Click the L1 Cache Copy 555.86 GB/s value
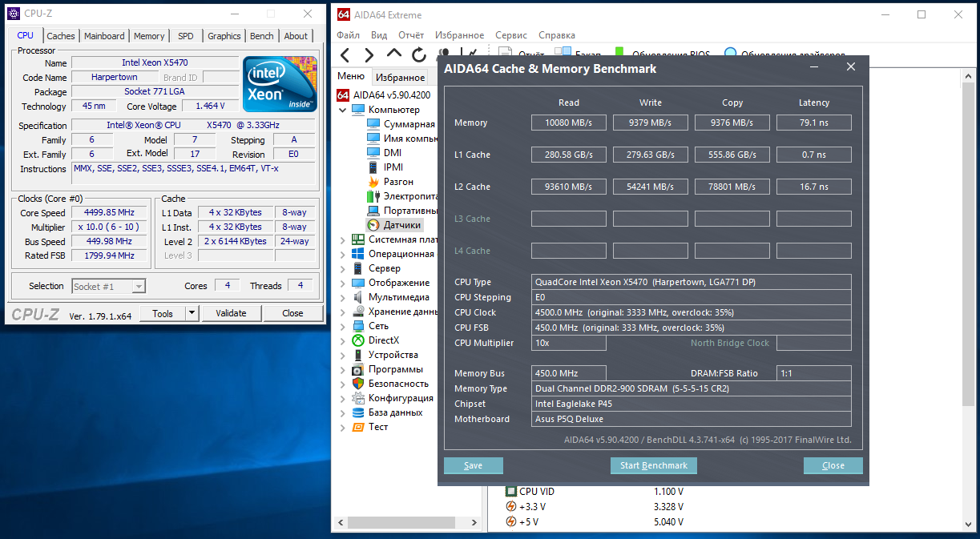The image size is (980, 539). [732, 155]
